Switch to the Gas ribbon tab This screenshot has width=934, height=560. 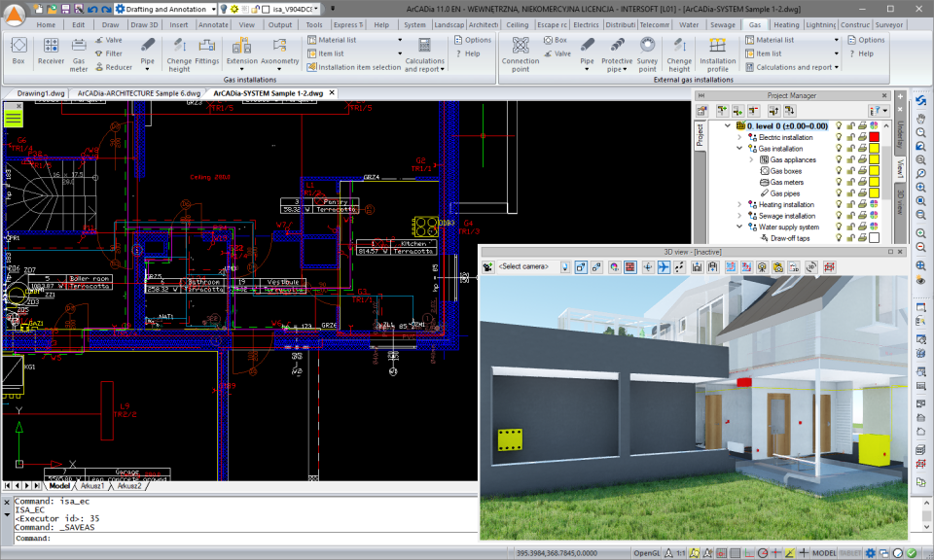click(x=755, y=25)
